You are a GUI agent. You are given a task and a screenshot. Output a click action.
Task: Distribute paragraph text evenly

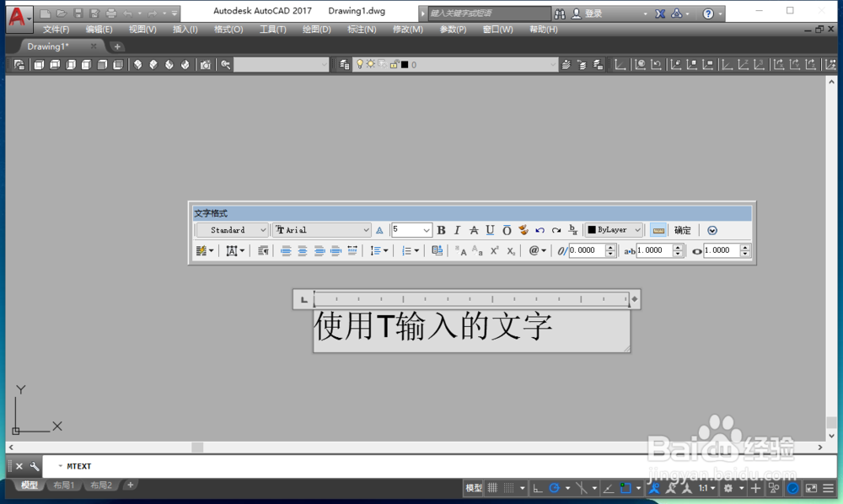[352, 250]
